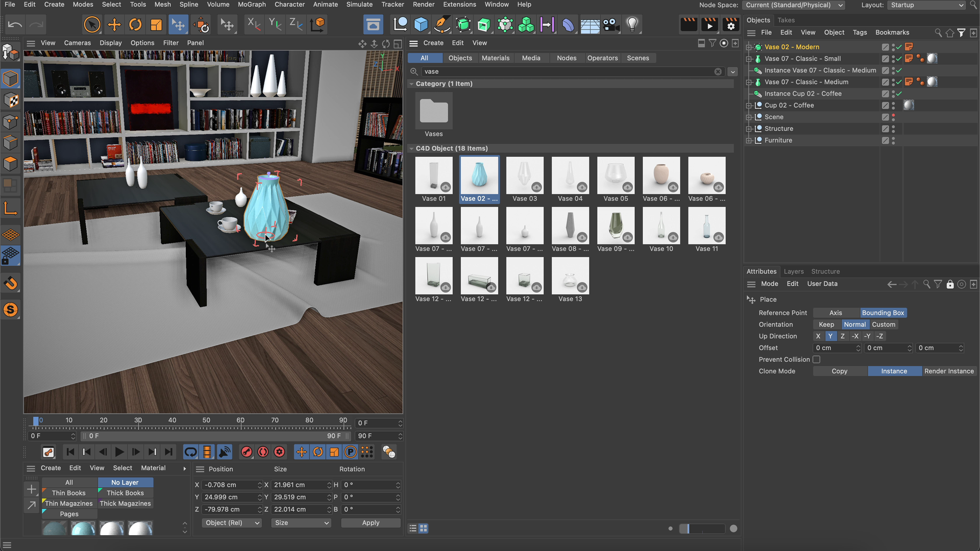Collapse the C4D Object section

click(x=411, y=148)
